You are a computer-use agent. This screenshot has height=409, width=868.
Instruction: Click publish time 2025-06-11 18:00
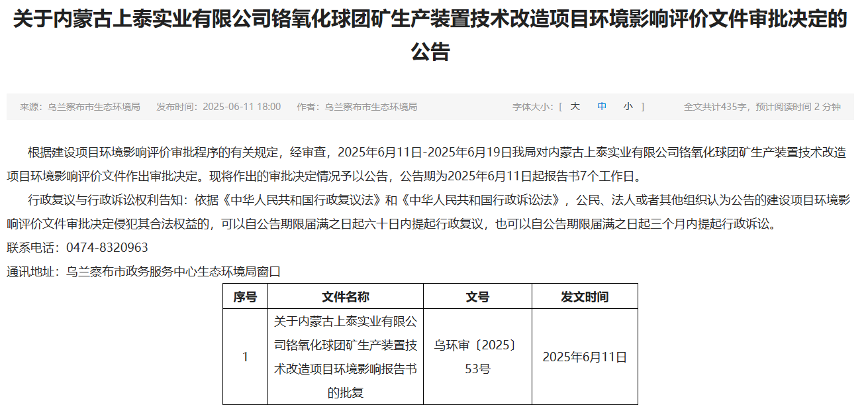tap(218, 107)
